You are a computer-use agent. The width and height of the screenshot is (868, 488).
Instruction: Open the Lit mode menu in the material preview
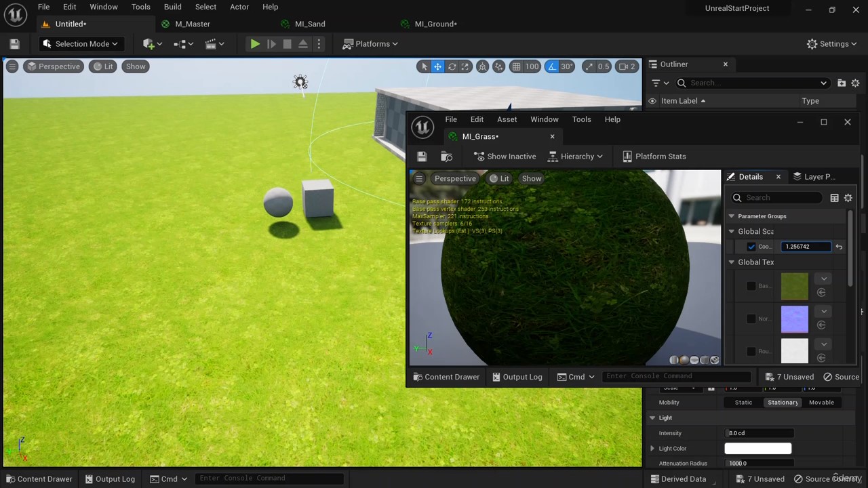pyautogui.click(x=500, y=179)
